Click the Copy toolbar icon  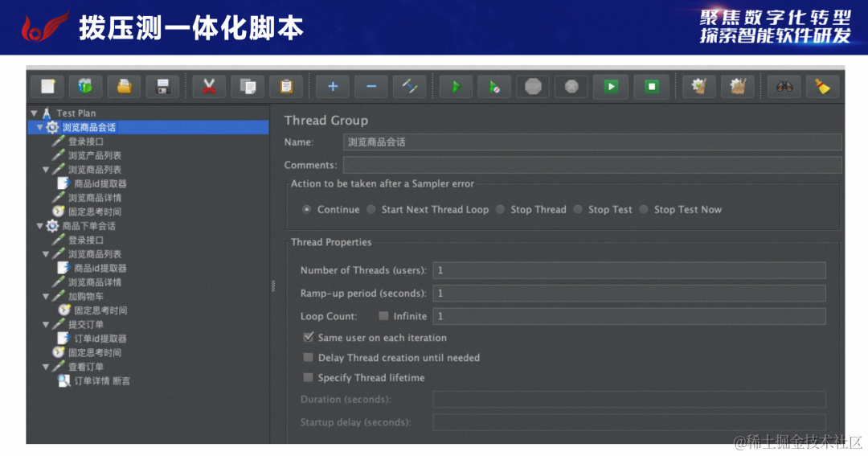[248, 86]
